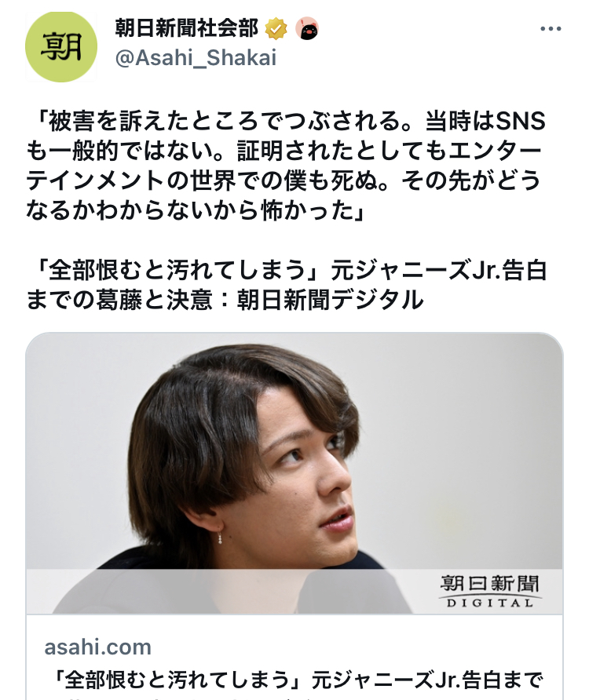The height and width of the screenshot is (700, 589).
Task: Click the tweet text までの葛藤と決意
Action: pos(119,300)
